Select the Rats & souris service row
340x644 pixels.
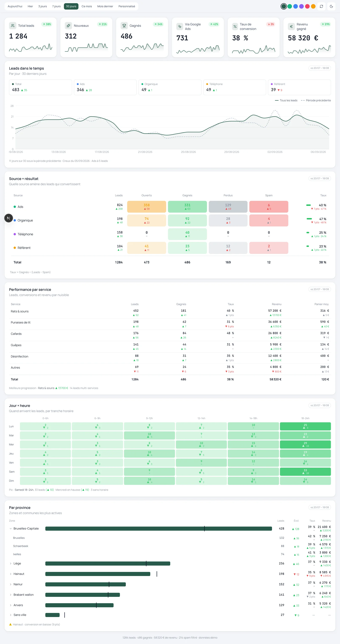[x=170, y=313]
